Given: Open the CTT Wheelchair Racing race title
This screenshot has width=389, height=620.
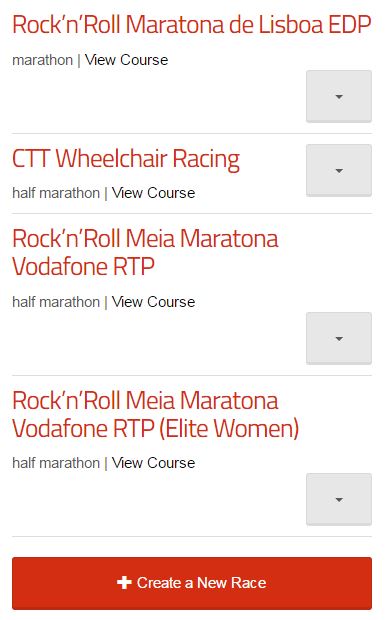Looking at the screenshot, I should [126, 160].
